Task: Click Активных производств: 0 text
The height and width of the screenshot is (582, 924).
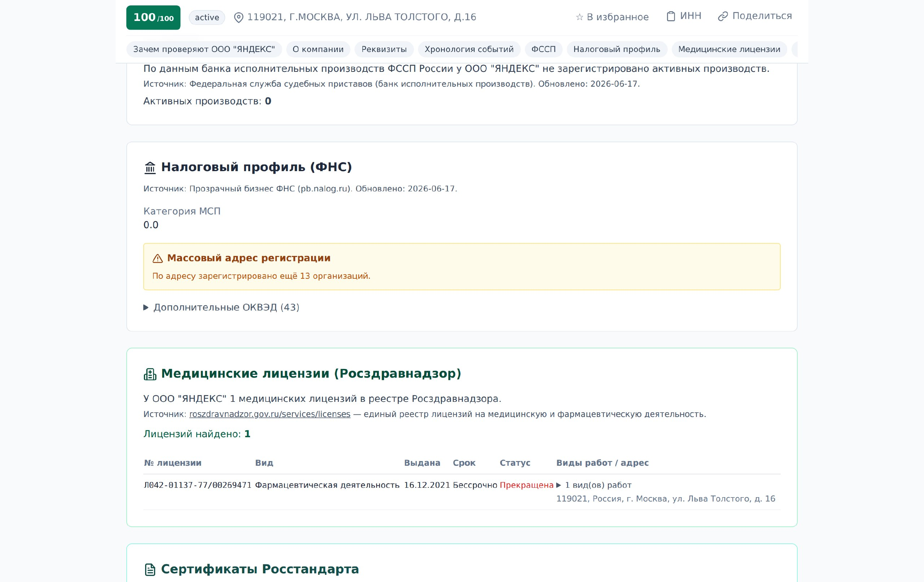Action: coord(207,101)
